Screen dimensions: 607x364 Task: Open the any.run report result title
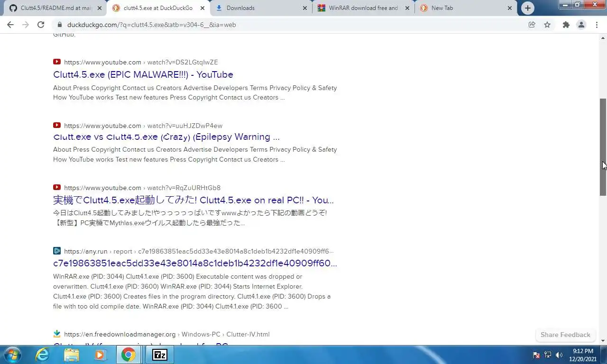pyautogui.click(x=195, y=263)
